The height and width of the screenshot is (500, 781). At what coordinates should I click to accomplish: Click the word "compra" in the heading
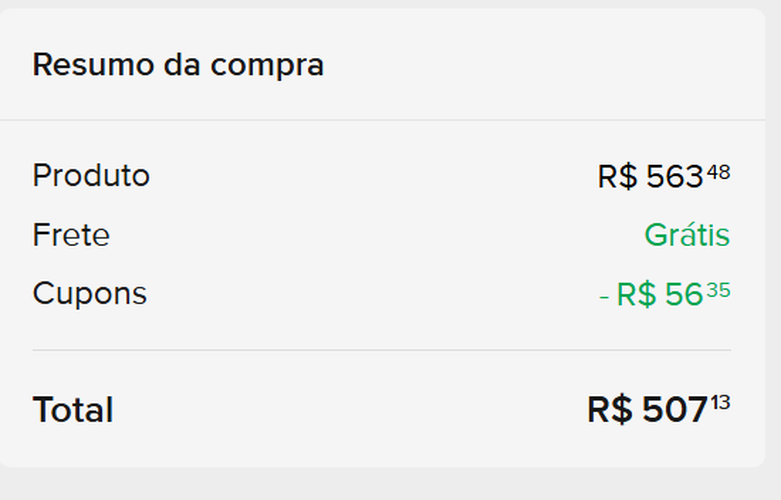click(275, 66)
